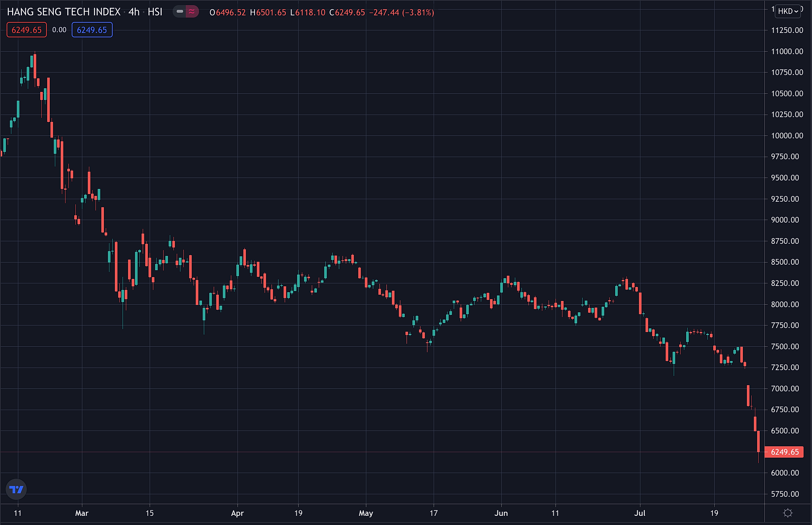Click the 10000.00 price axis label
The width and height of the screenshot is (812, 525).
pos(787,135)
